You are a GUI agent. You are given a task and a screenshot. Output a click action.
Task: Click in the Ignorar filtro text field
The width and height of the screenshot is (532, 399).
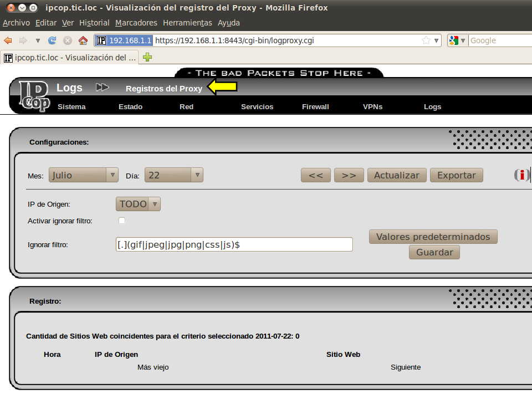[234, 244]
